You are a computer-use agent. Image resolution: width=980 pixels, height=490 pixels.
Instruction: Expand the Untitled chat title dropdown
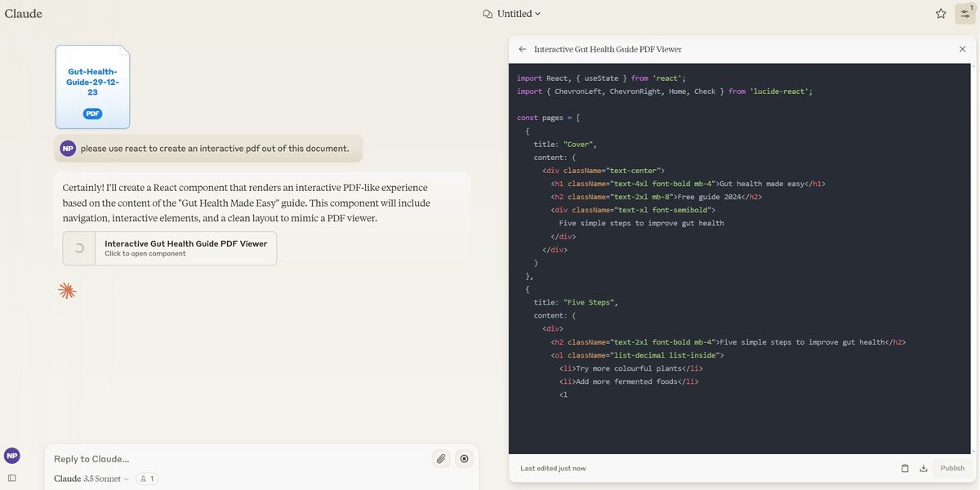pyautogui.click(x=512, y=14)
